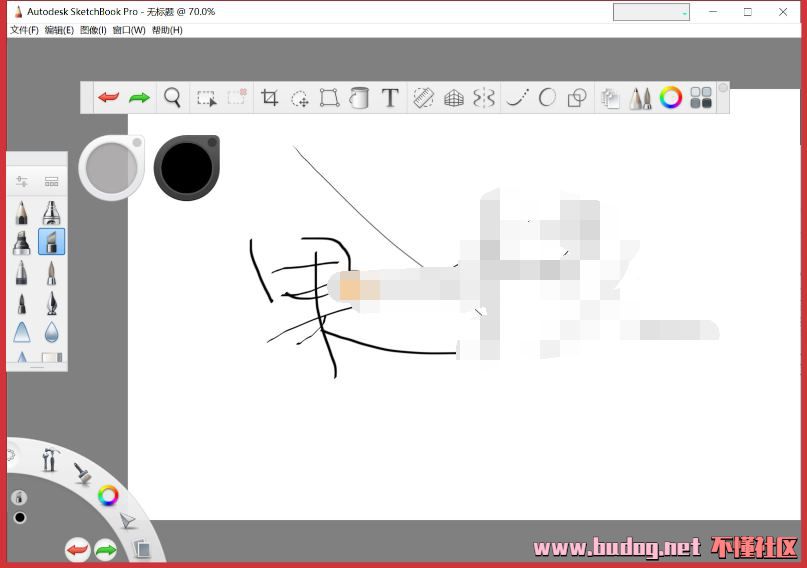Open the Brush Library grid icon

tap(51, 182)
